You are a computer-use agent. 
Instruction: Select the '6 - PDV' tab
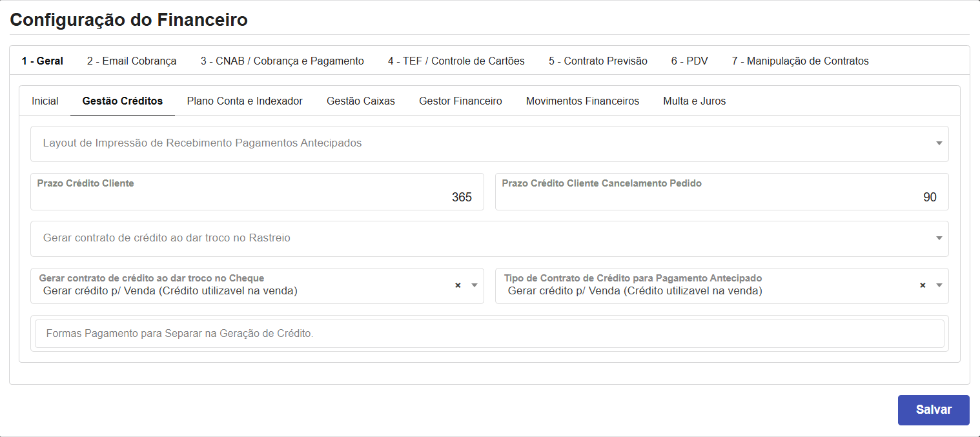click(689, 60)
